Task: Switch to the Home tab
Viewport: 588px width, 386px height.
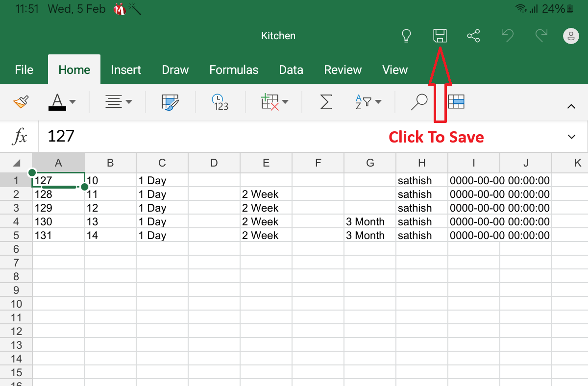Action: tap(74, 70)
